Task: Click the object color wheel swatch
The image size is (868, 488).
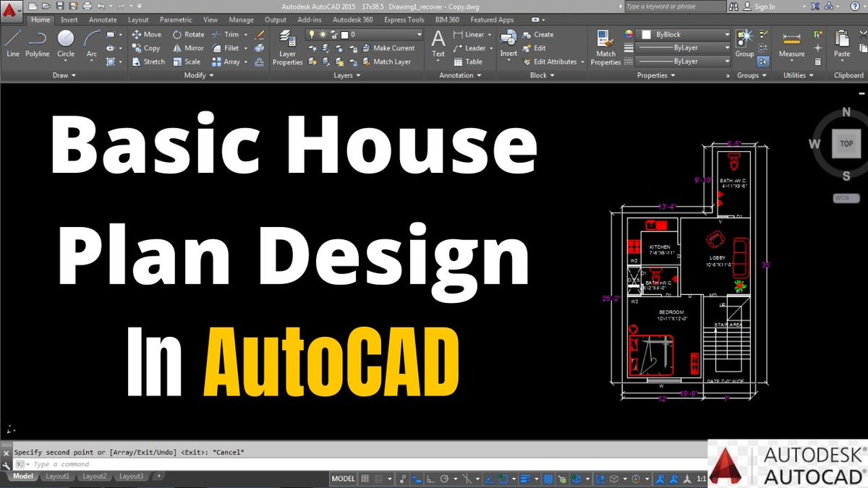Action: 628,34
